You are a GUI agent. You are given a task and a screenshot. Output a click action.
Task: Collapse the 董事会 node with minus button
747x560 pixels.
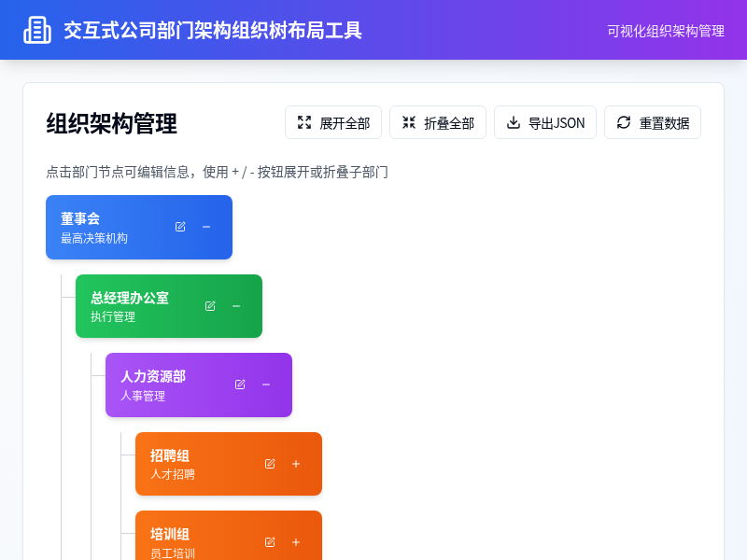coord(206,227)
